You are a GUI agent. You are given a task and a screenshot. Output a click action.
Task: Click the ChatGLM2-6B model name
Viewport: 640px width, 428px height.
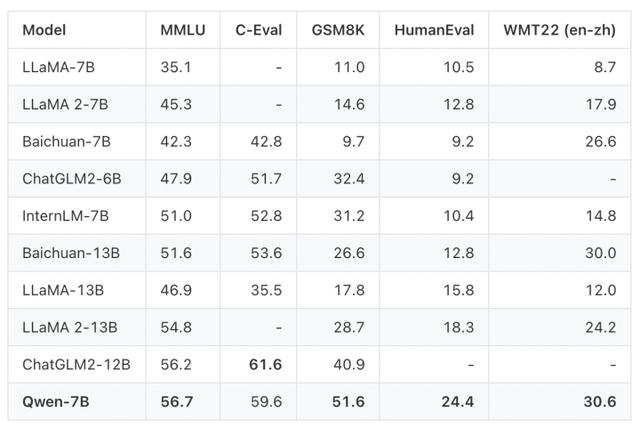(71, 178)
